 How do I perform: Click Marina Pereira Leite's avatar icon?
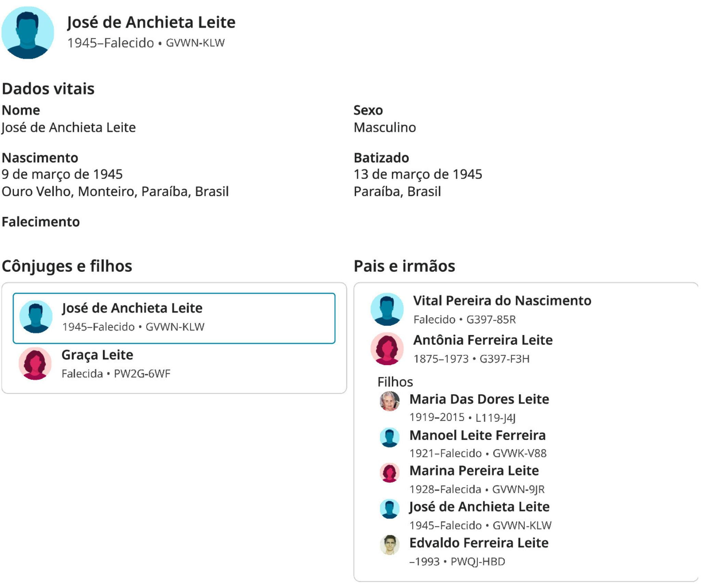click(x=390, y=473)
